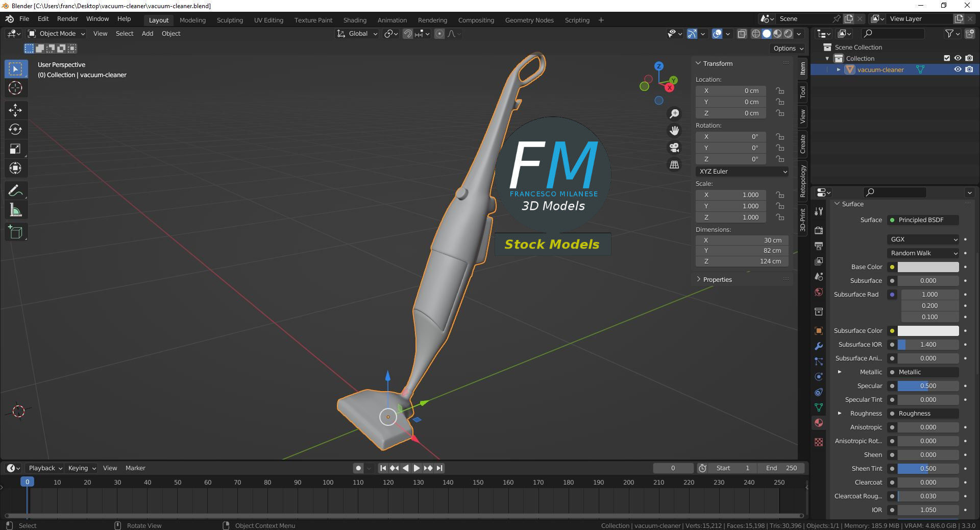The height and width of the screenshot is (530, 980).
Task: Select the Measure tool
Action: (15, 210)
